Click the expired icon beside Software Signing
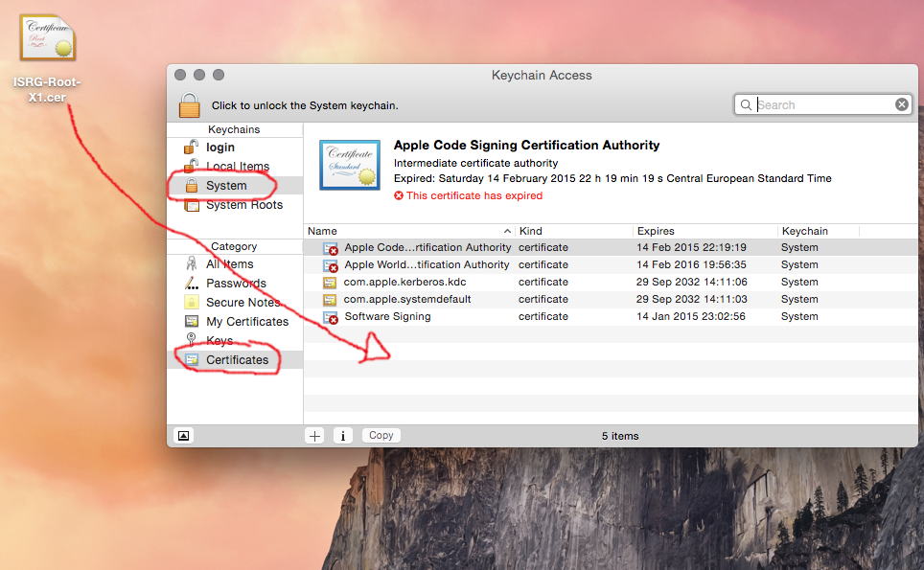Viewport: 924px width, 570px height. (331, 317)
